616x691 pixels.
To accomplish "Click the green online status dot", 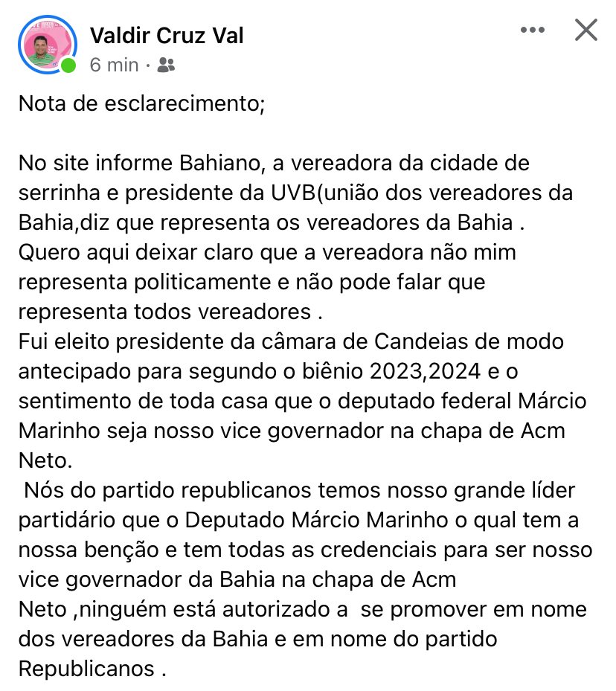I will point(68,65).
